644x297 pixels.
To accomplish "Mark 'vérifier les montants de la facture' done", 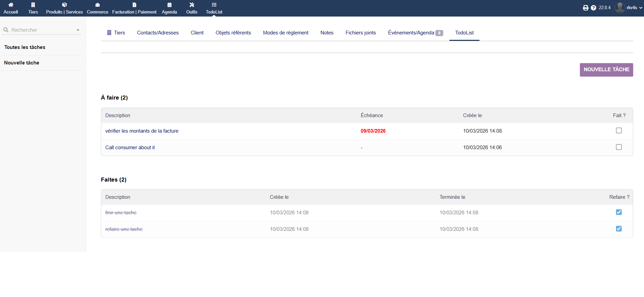I will click(x=619, y=131).
